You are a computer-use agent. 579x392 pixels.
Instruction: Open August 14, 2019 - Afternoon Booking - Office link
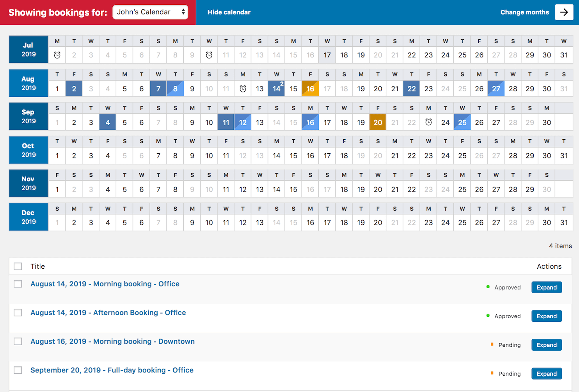[x=108, y=313]
